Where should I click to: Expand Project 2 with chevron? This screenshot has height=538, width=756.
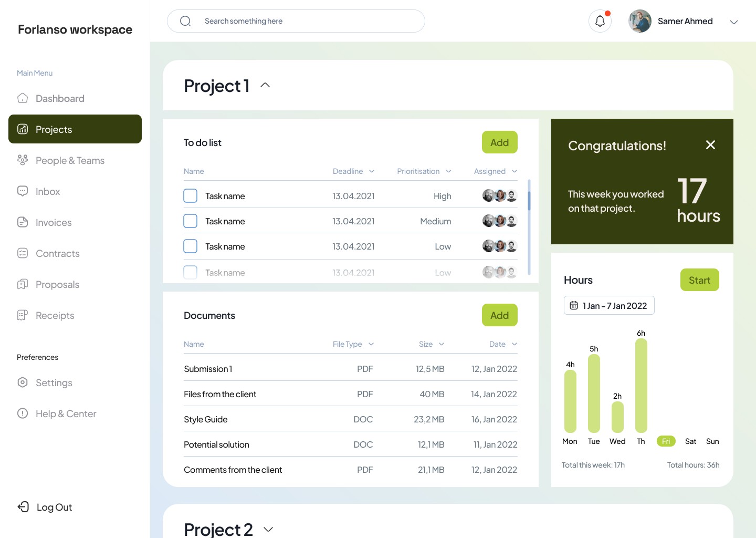click(268, 529)
